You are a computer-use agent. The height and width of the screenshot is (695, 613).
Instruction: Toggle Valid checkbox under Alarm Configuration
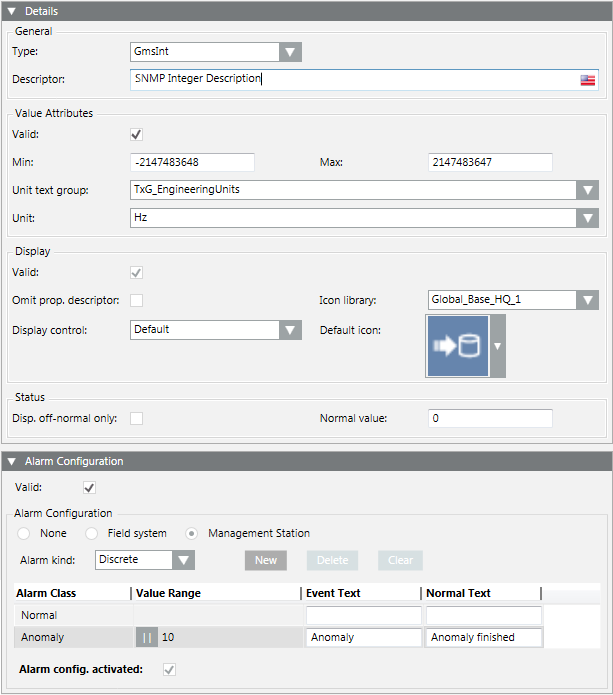tap(89, 488)
